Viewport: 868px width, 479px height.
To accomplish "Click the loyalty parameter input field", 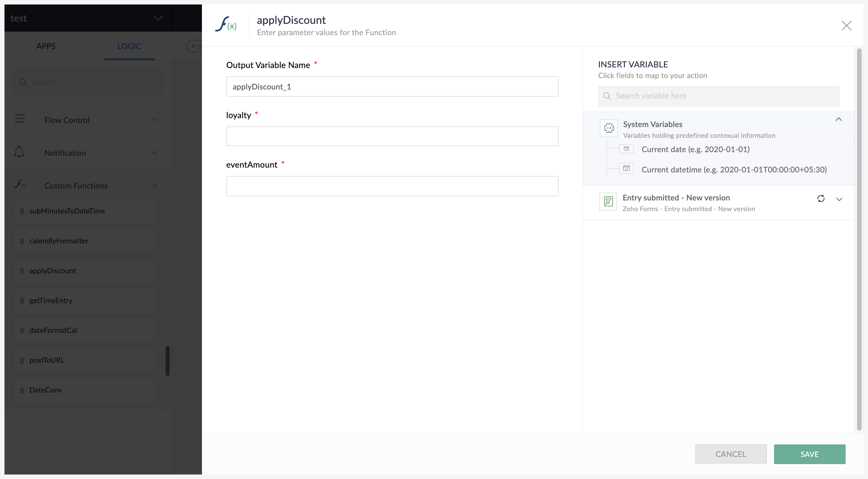I will point(392,136).
